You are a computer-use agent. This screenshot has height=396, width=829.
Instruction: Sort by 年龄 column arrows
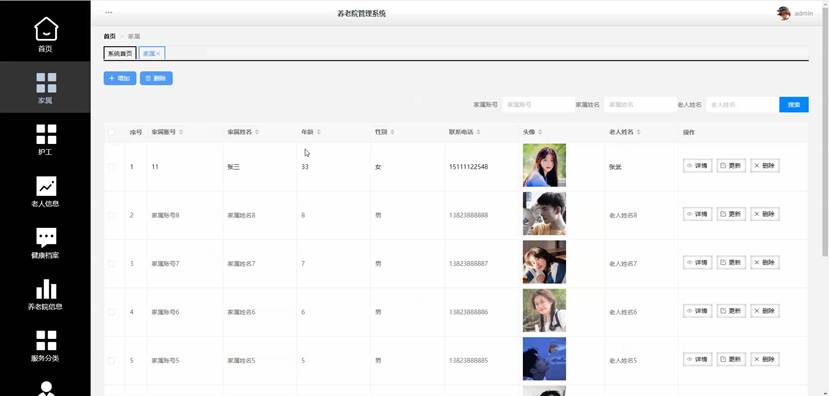click(x=318, y=132)
